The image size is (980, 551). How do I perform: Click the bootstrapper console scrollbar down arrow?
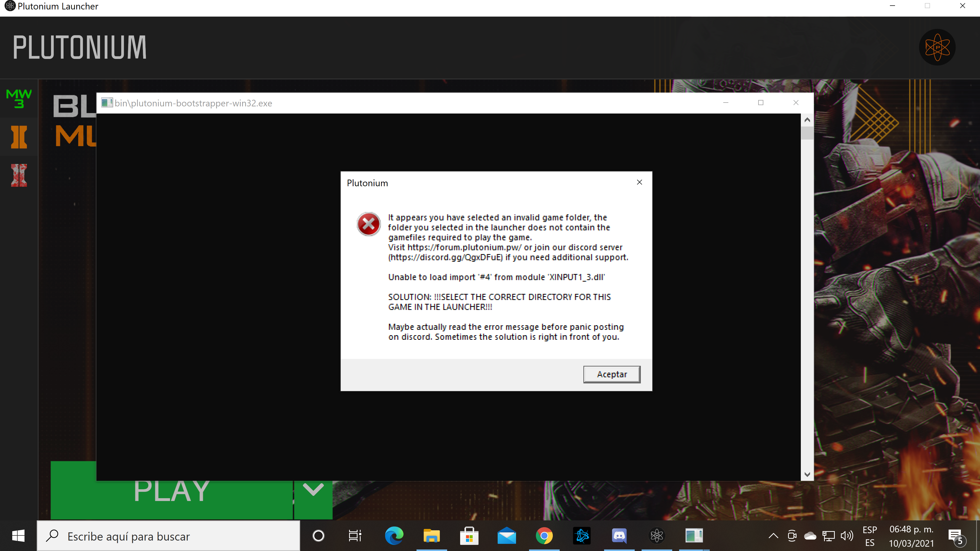pos(807,474)
